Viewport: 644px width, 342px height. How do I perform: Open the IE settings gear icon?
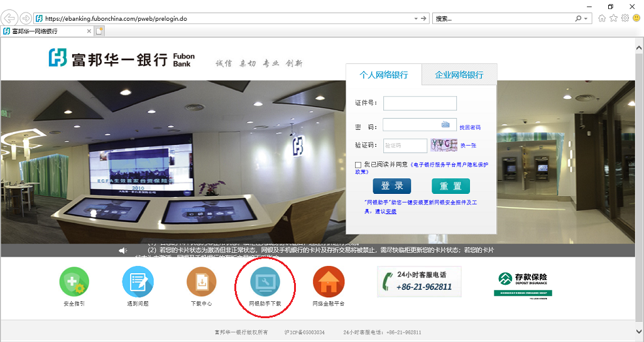[x=625, y=18]
